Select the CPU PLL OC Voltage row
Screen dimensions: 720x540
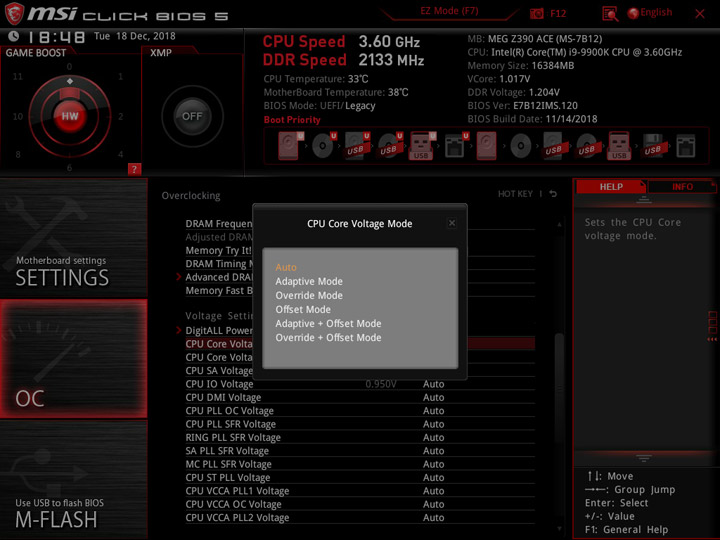[x=360, y=411]
